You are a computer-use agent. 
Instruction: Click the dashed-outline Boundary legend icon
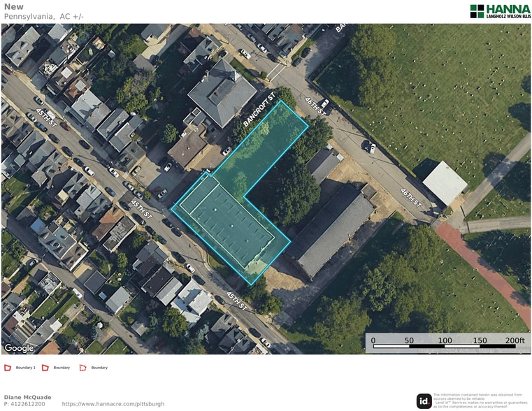(82, 368)
